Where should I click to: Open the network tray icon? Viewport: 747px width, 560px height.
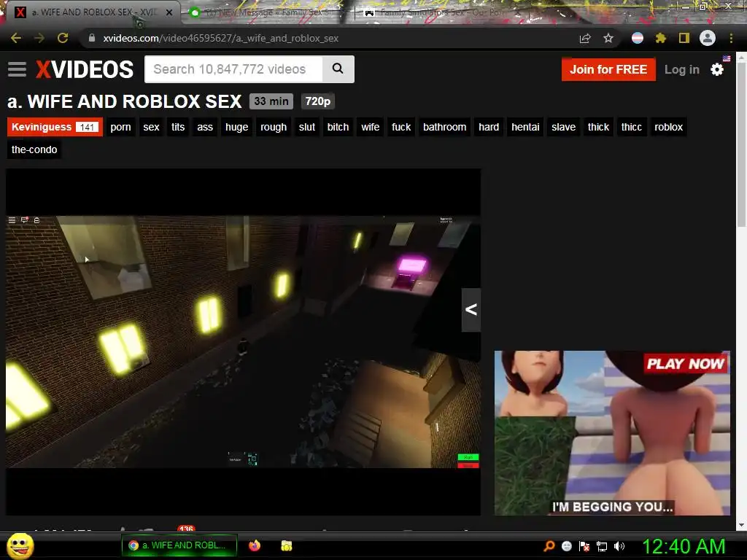[x=602, y=546]
